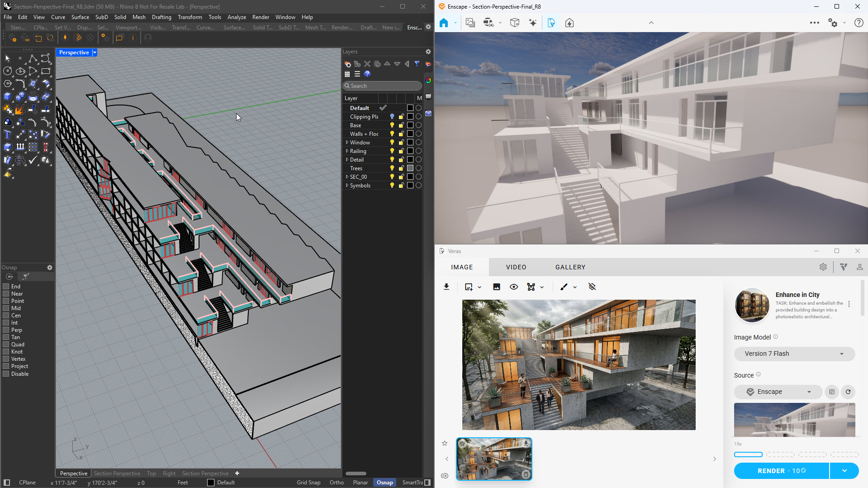Open Enscape help question mark icon
The image size is (868, 488).
[x=859, y=23]
